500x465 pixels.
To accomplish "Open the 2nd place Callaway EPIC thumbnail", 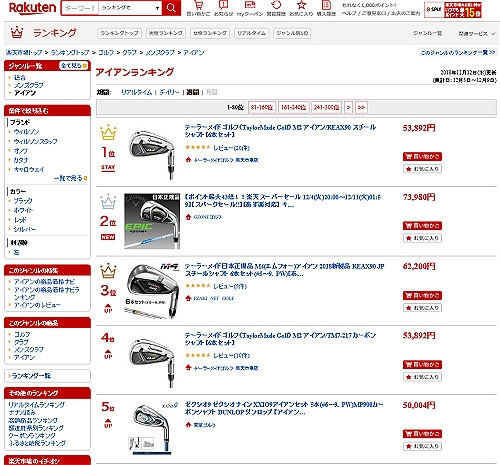I will tap(152, 221).
